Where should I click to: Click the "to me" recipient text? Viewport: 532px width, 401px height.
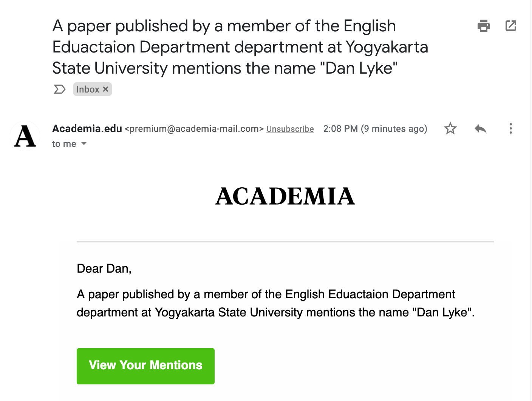(x=64, y=144)
